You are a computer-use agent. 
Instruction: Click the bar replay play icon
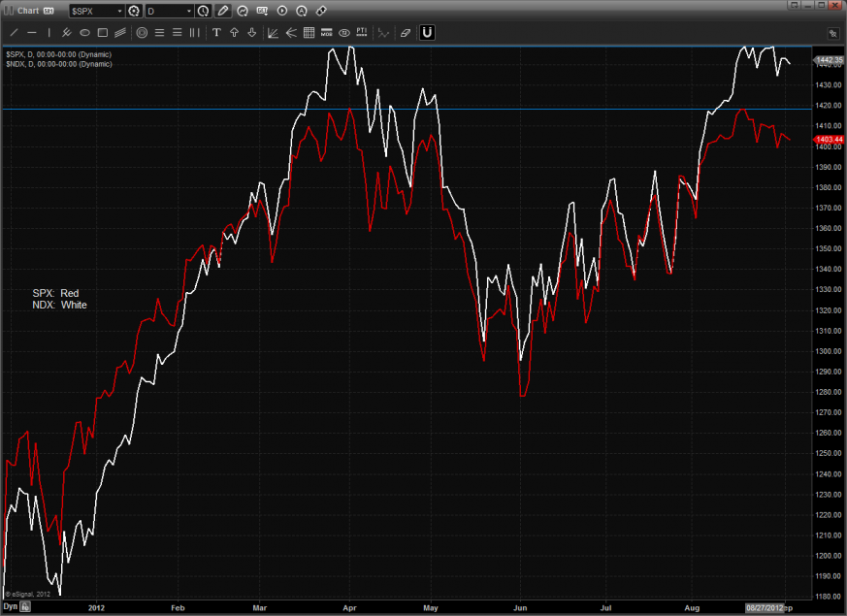[x=282, y=11]
